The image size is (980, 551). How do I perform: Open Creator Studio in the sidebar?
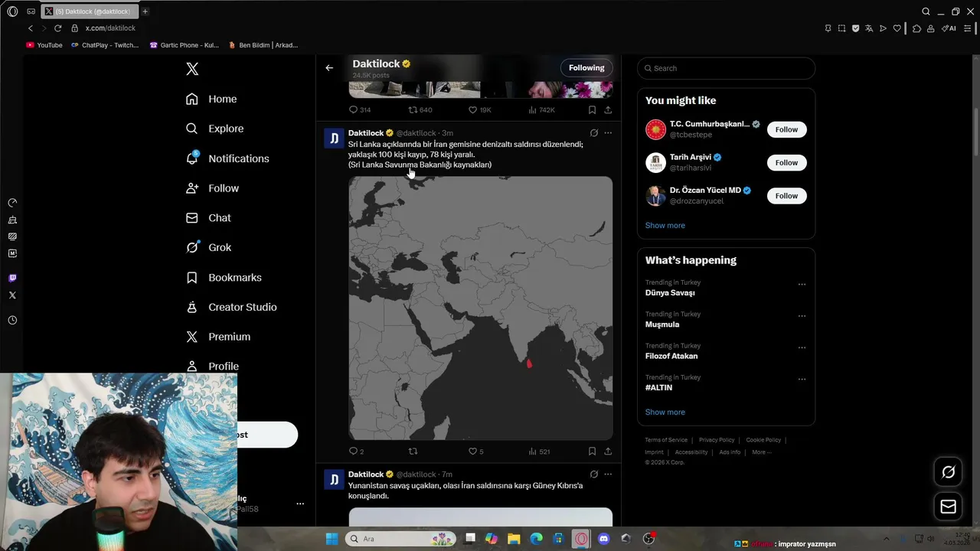coord(231,307)
